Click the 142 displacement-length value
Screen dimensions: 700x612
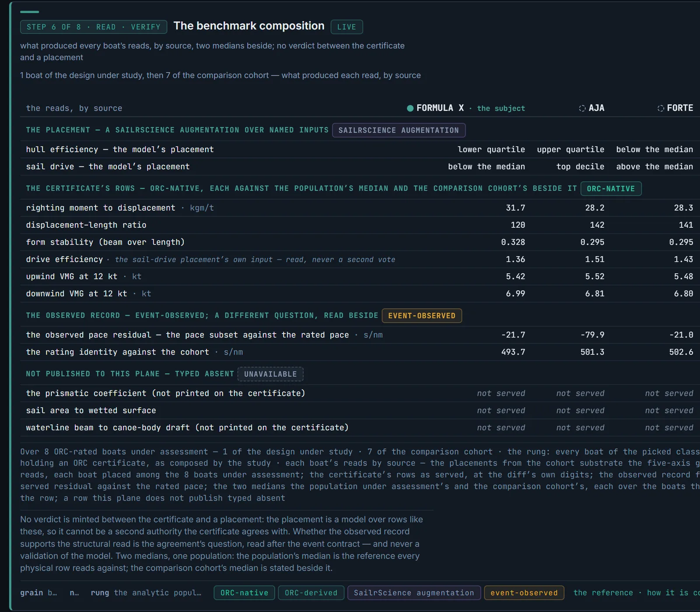click(597, 225)
